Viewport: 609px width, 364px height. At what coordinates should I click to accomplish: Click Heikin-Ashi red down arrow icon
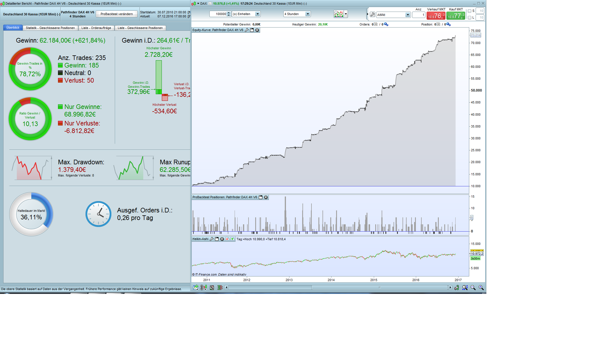coord(227,239)
